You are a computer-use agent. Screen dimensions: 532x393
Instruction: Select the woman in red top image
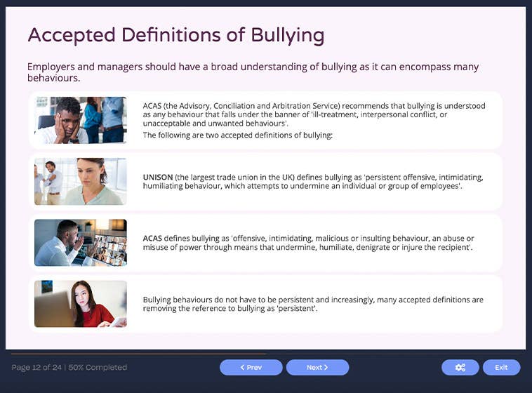tap(81, 303)
